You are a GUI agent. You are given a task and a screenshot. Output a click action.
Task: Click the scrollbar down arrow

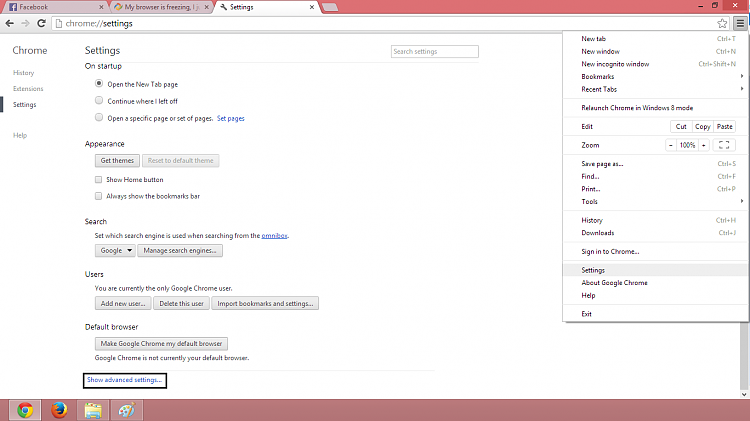tap(744, 395)
